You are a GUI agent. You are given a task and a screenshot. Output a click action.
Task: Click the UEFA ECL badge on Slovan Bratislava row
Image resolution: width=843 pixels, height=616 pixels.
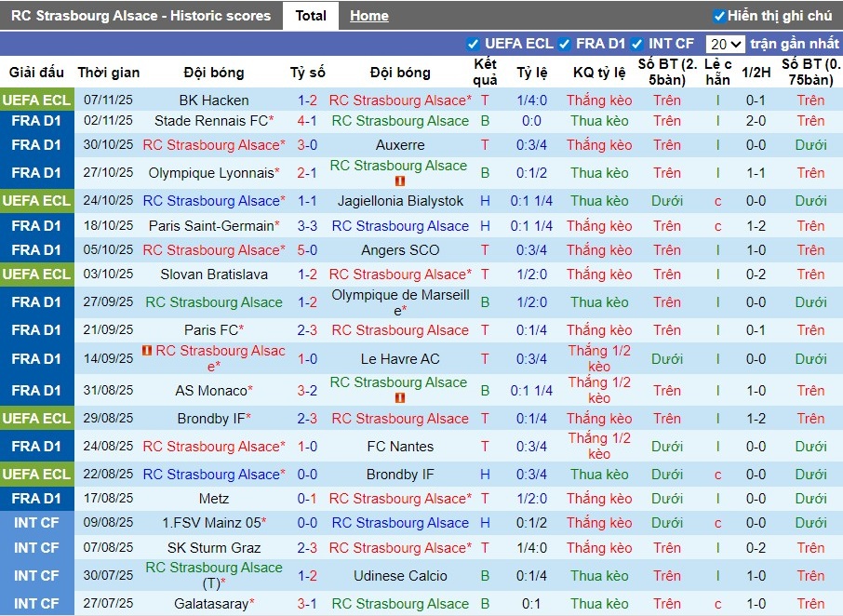pyautogui.click(x=36, y=274)
